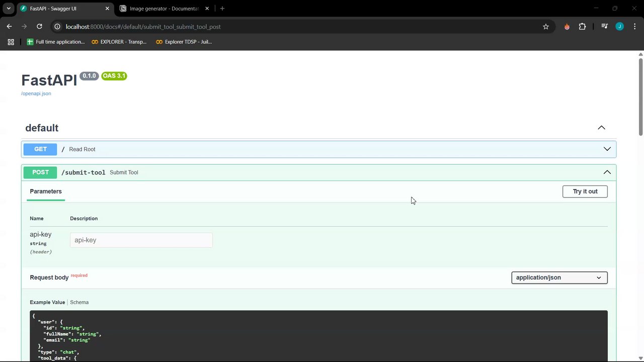Expand the GET / Read Root chevron

click(607, 149)
